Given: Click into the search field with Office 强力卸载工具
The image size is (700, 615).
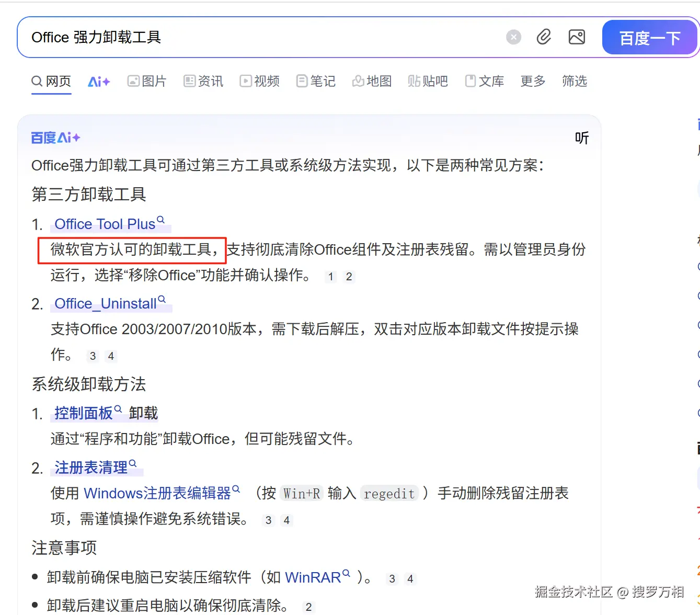Looking at the screenshot, I should [261, 37].
